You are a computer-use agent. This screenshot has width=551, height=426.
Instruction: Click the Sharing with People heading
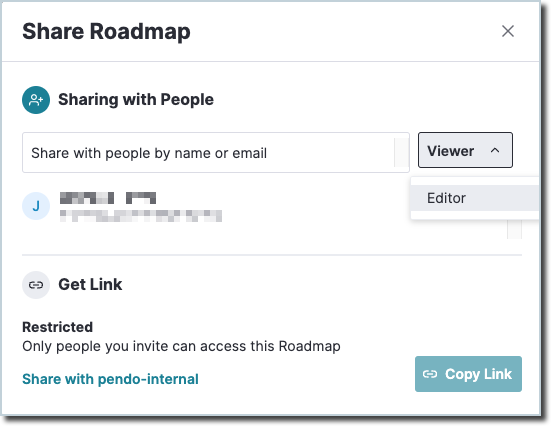(x=136, y=99)
